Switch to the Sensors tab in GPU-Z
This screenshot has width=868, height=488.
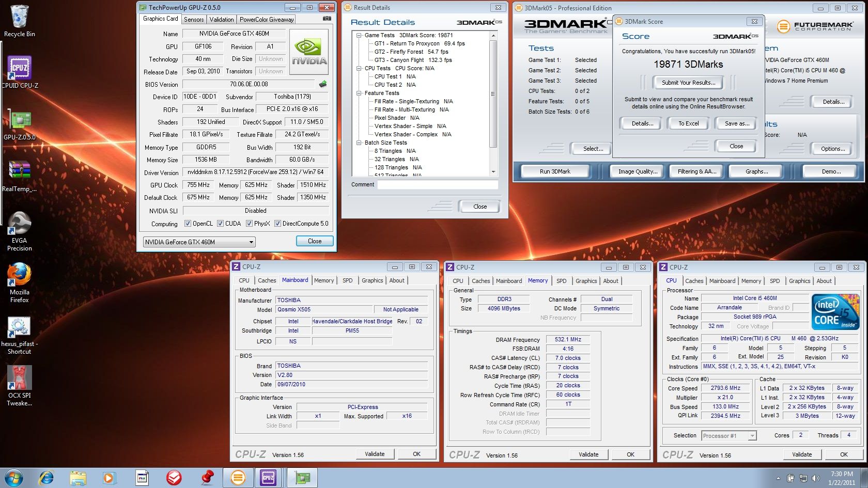click(194, 20)
